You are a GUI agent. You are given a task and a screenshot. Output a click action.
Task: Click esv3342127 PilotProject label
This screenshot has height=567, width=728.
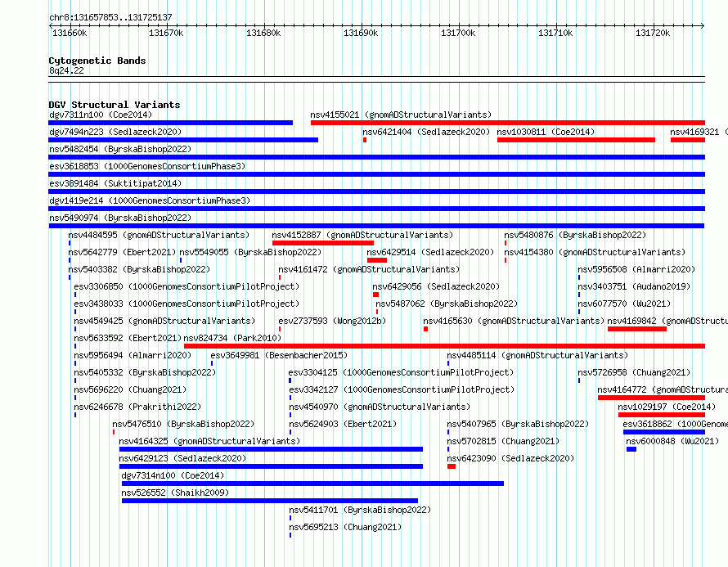pos(402,389)
